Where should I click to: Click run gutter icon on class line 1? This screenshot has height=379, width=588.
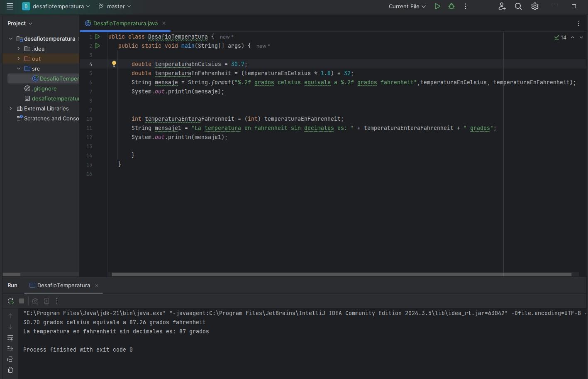tap(98, 37)
